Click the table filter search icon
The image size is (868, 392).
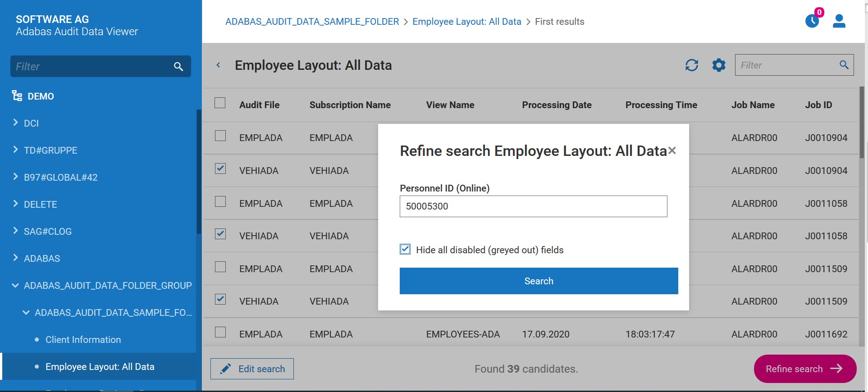pos(844,65)
